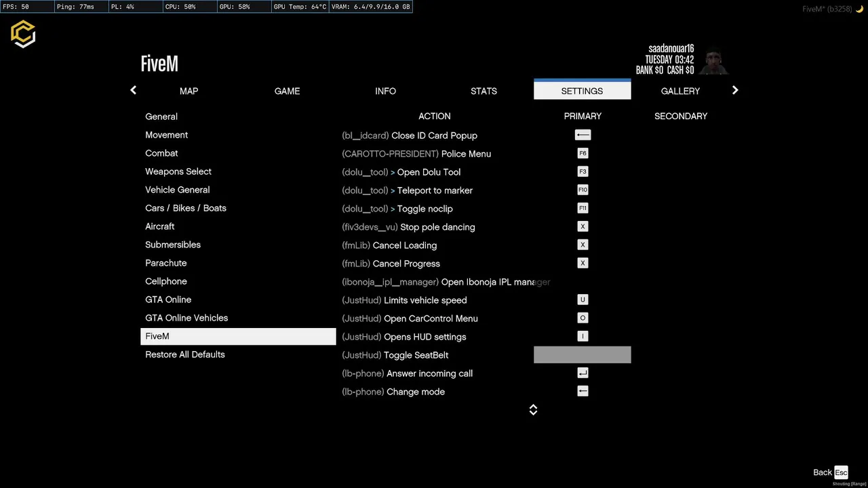The image size is (868, 488).
Task: Click U key binding for Limits vehicle speed
Action: [583, 300]
